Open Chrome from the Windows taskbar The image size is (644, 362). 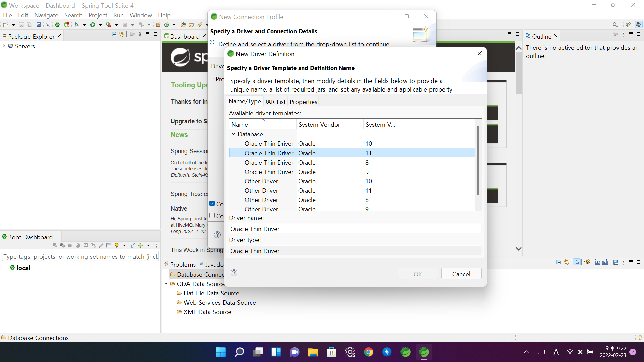point(368,352)
